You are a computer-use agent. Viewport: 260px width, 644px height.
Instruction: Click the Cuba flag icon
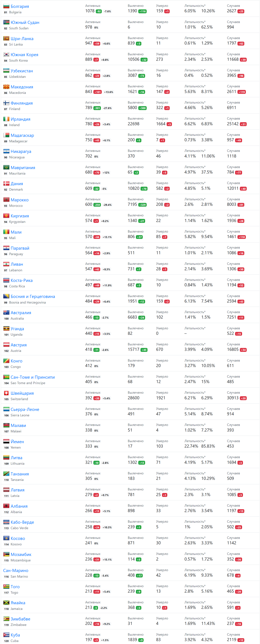(x=6, y=635)
